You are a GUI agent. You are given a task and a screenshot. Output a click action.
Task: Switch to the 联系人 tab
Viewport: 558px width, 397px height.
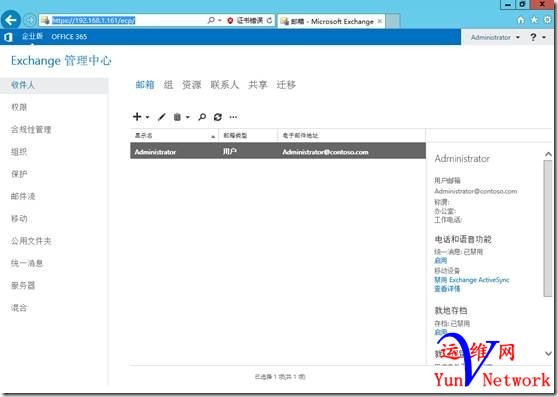click(x=225, y=85)
